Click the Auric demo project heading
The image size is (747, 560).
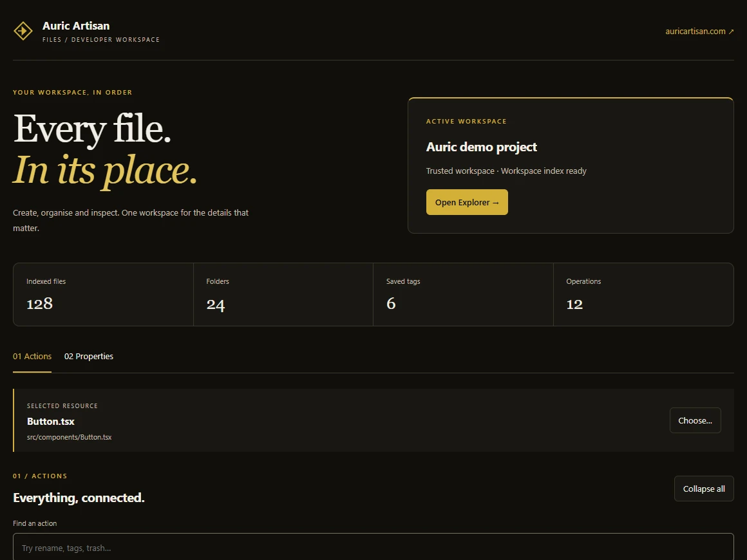481,147
